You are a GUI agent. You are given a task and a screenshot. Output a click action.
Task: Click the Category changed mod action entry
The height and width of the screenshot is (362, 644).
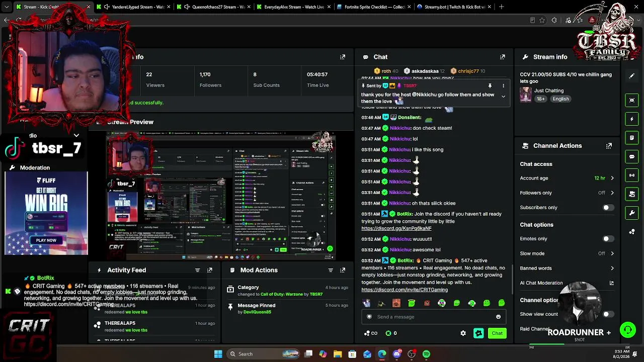[x=287, y=291]
